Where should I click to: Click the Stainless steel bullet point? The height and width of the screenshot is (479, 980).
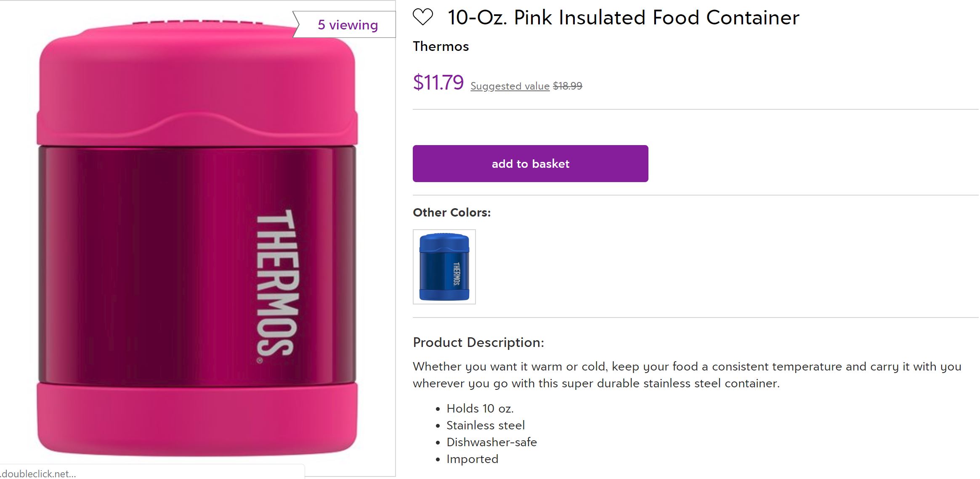pyautogui.click(x=485, y=425)
